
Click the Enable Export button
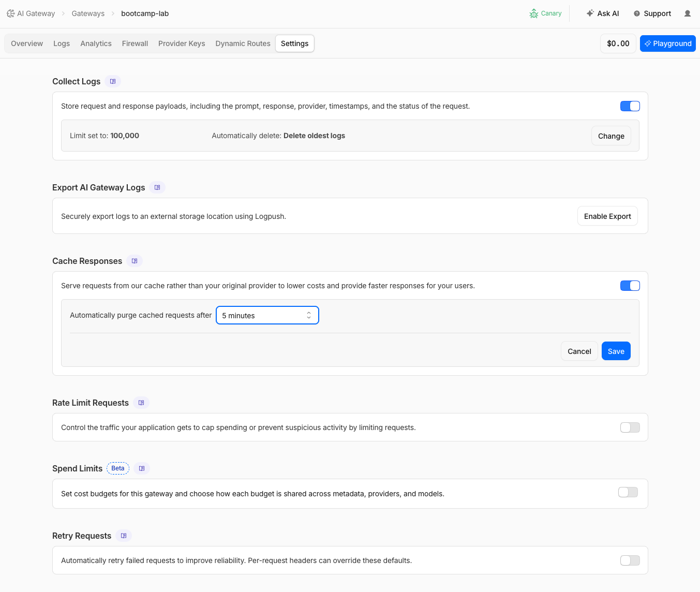[x=607, y=216]
